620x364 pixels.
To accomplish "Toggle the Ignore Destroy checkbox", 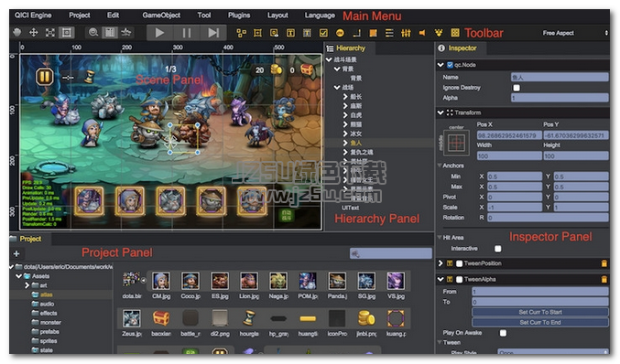I will pos(517,88).
